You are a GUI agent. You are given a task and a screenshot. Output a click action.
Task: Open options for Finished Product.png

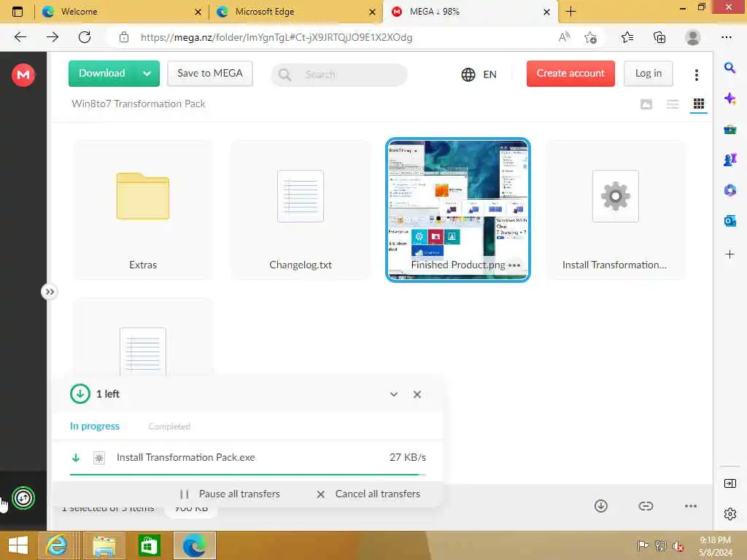pyautogui.click(x=514, y=265)
